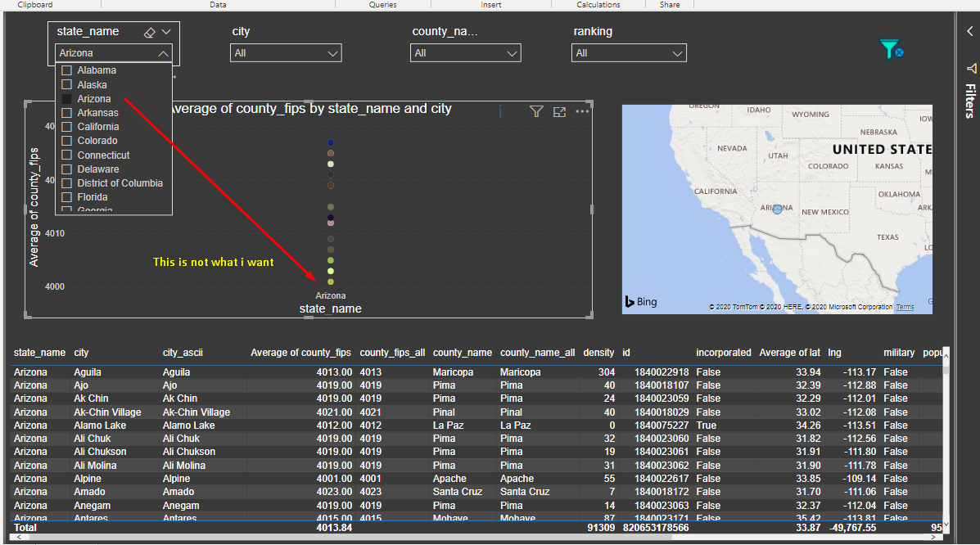Open the map Terms link
Image resolution: width=980 pixels, height=545 pixels.
coord(905,307)
